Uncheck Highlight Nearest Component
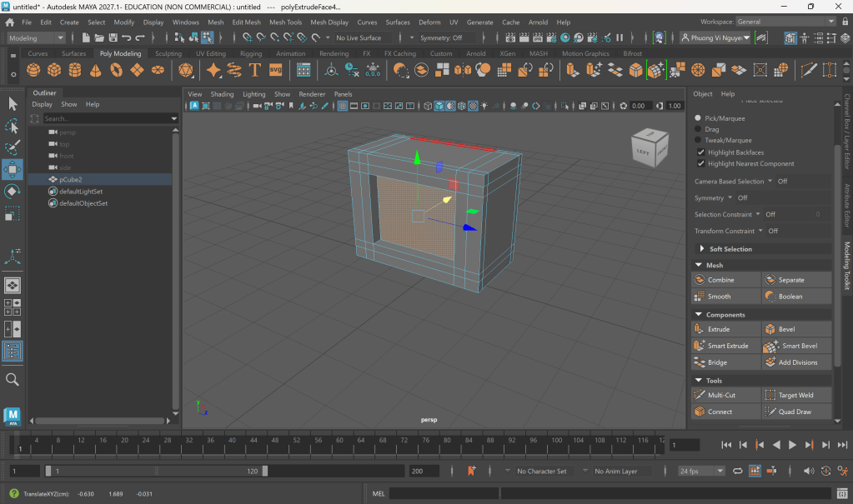The width and height of the screenshot is (853, 504). click(x=700, y=163)
